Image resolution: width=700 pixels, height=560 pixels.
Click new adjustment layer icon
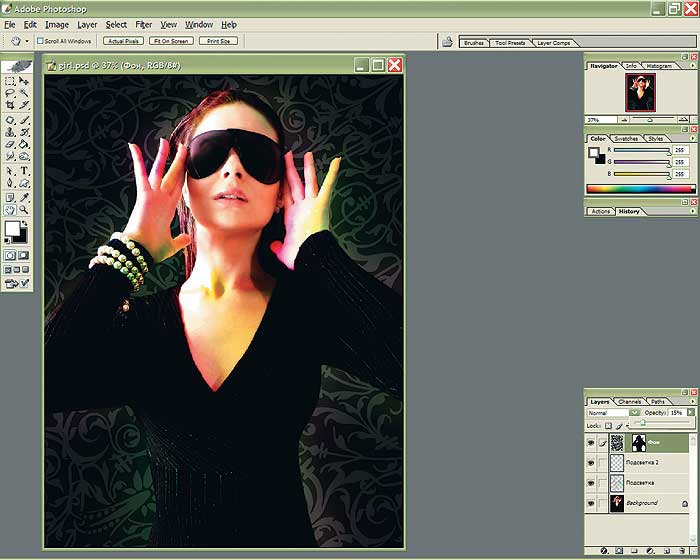click(650, 551)
